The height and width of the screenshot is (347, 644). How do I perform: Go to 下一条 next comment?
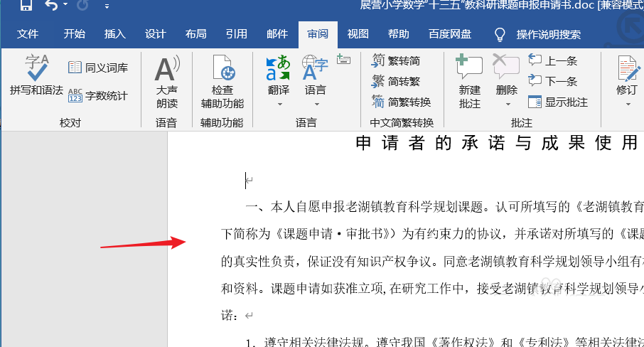tap(553, 81)
